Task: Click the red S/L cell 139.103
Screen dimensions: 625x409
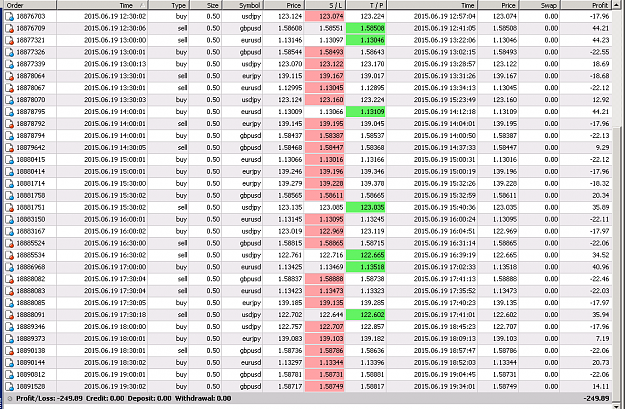Action: point(324,339)
